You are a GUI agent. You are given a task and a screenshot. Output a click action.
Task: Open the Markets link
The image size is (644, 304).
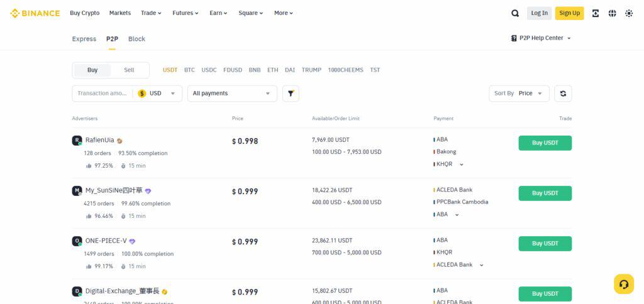(120, 13)
